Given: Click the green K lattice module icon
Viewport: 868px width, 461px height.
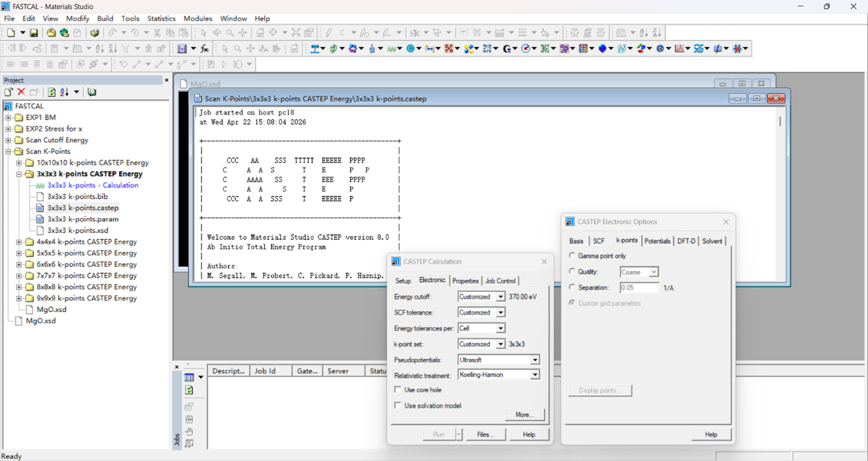Looking at the screenshot, I should (545, 49).
